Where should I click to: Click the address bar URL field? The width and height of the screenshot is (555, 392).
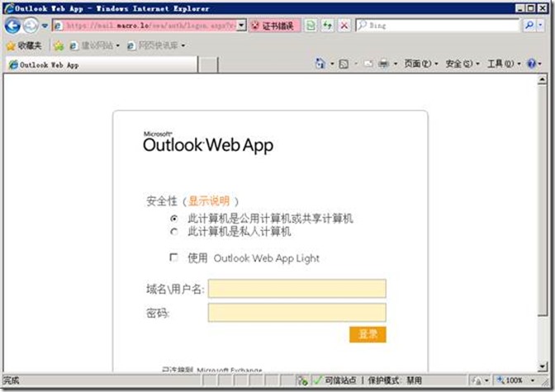(145, 26)
